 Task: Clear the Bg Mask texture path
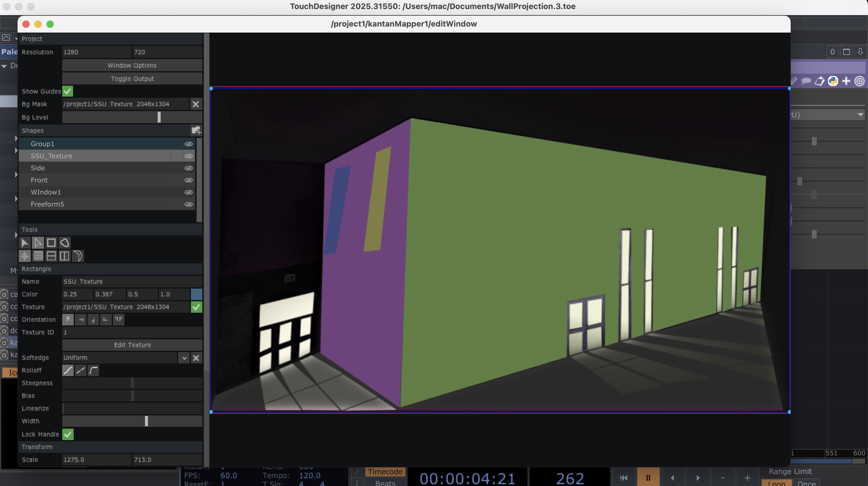(x=196, y=104)
